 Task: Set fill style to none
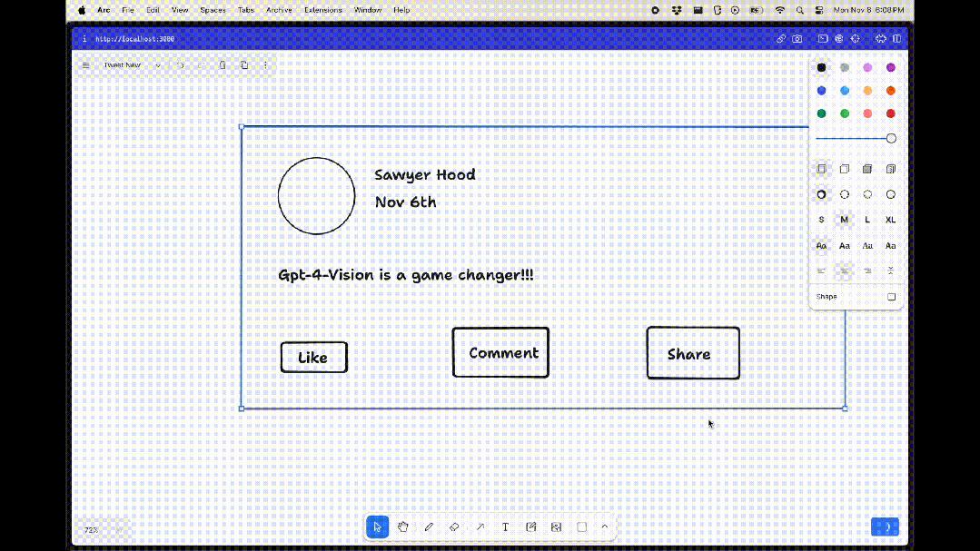pos(821,169)
